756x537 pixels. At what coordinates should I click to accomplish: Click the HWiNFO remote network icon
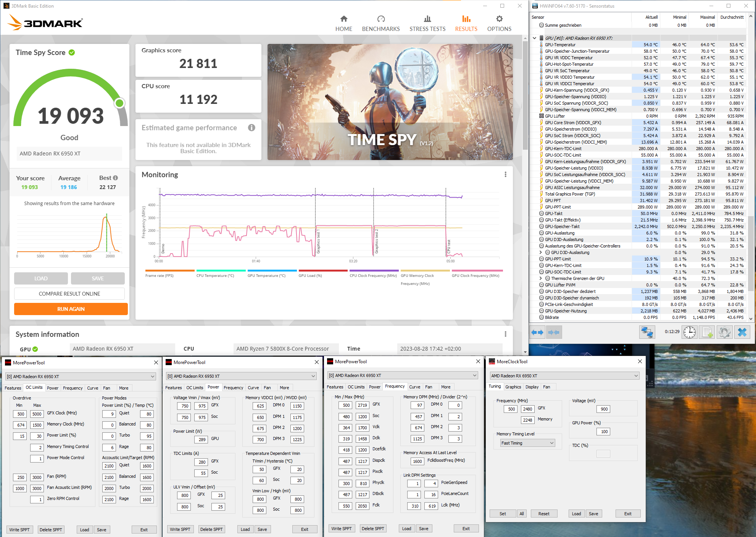point(647,332)
